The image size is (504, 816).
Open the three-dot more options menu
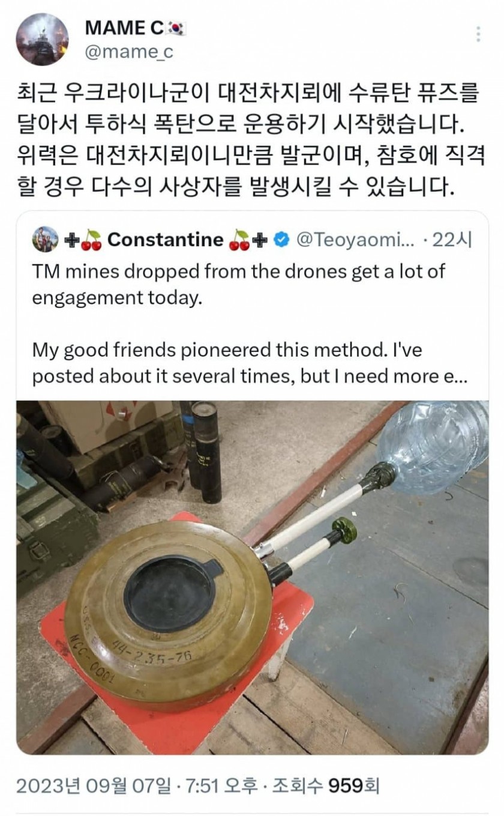tap(477, 34)
